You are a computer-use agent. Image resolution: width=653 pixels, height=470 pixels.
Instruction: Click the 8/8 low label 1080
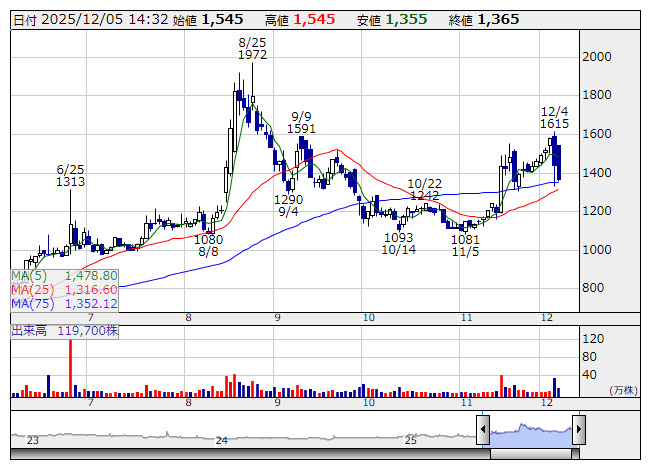coord(208,240)
